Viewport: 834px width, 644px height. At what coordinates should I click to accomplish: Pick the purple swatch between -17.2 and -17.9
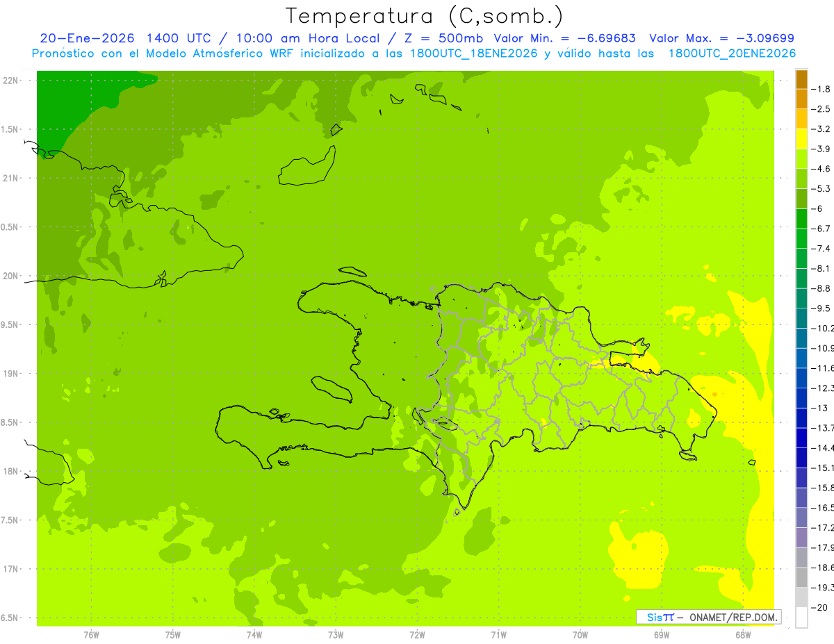click(801, 538)
